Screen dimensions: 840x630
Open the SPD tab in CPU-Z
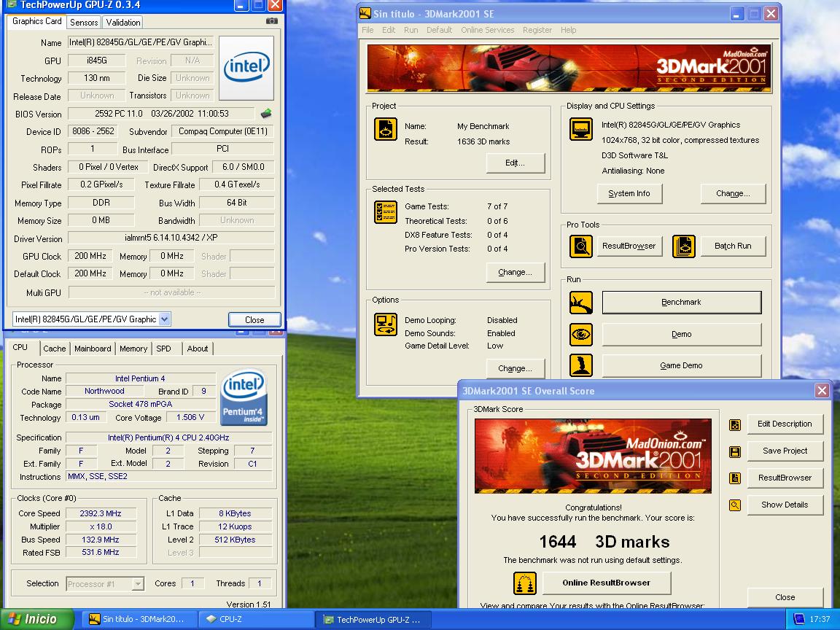[163, 349]
